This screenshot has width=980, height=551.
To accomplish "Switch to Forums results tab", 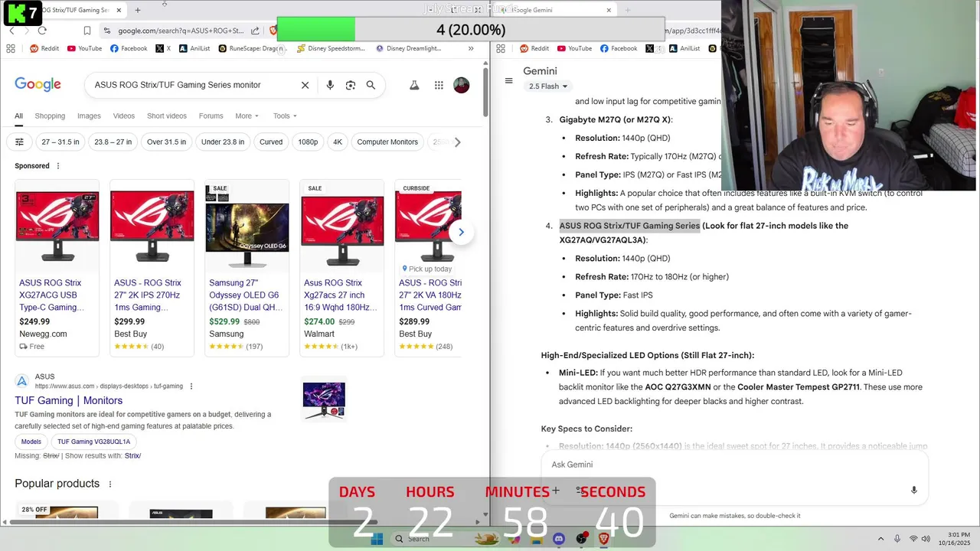I will [211, 116].
